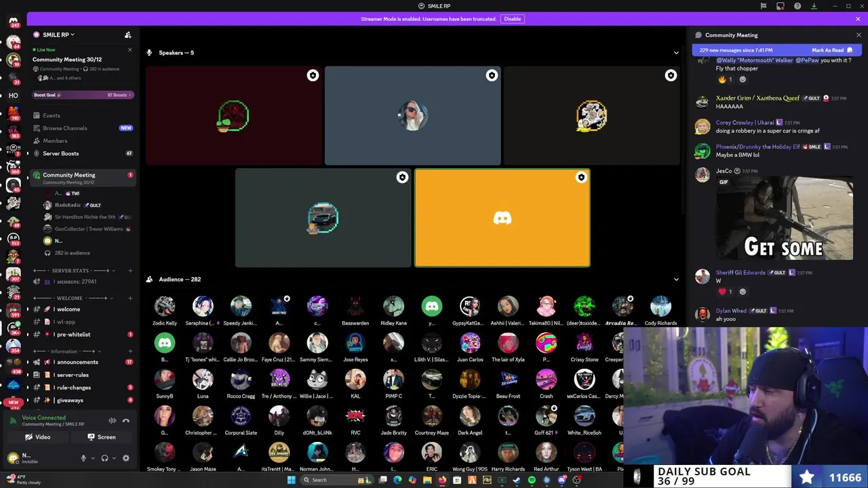The image size is (868, 488).
Task: Click the green download update icon
Action: (x=814, y=6)
